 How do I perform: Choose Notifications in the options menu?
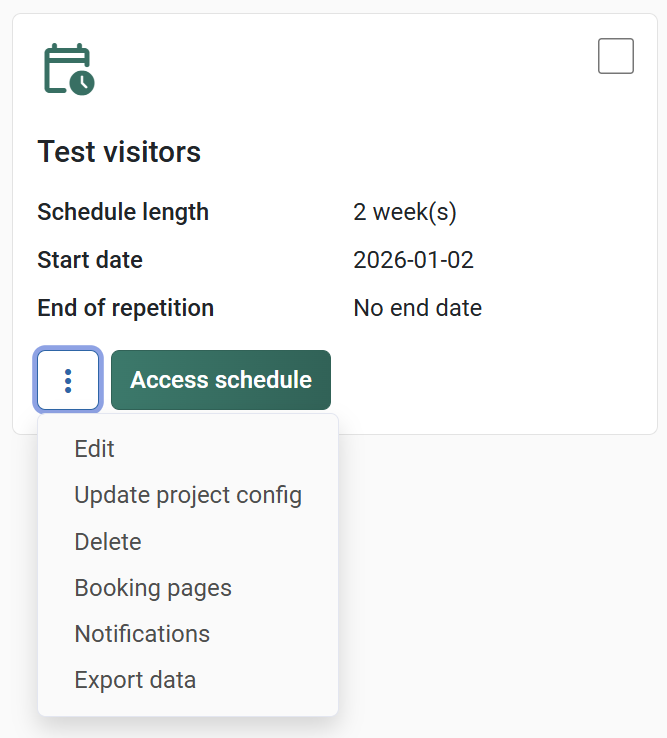click(x=142, y=634)
